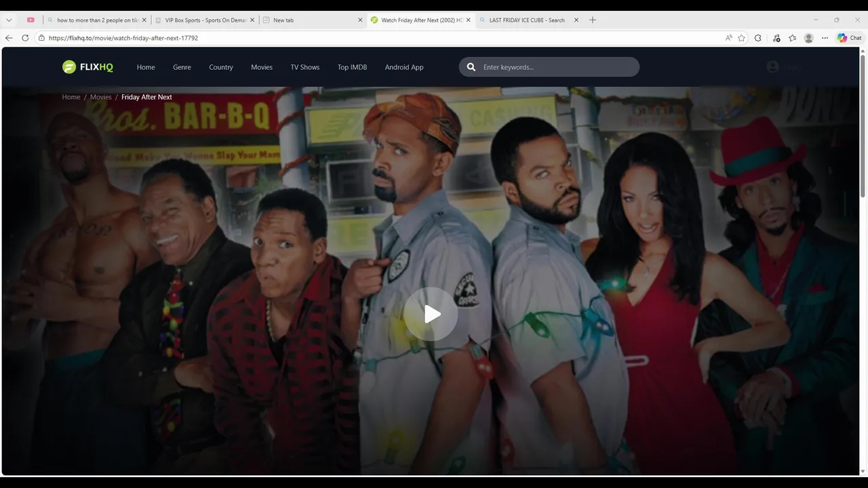Close the LAST FRIDAY ICE CUBE tab

point(576,20)
